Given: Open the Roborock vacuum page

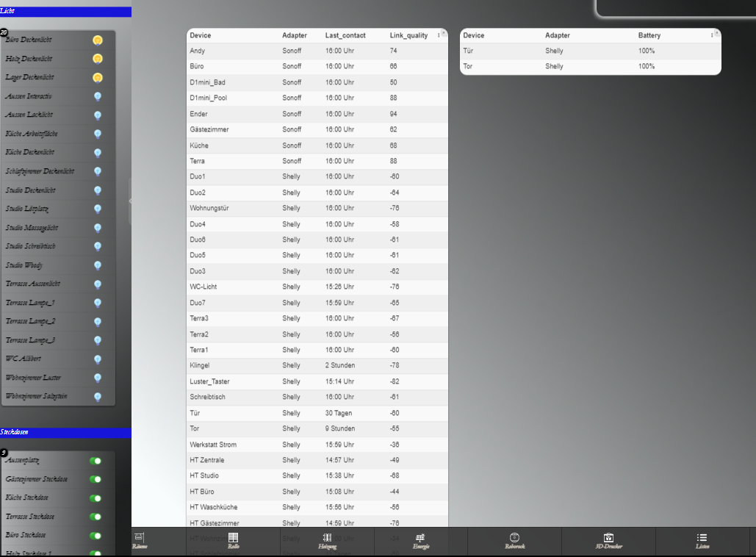Looking at the screenshot, I should [514, 540].
